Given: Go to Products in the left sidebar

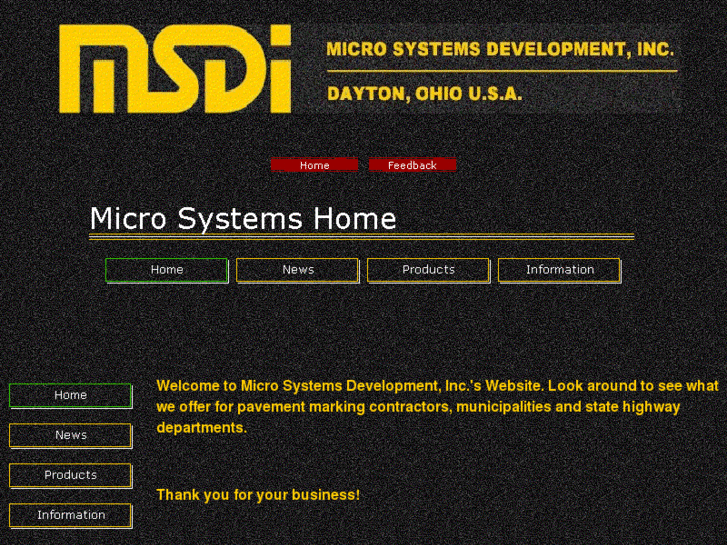Looking at the screenshot, I should coord(71,475).
